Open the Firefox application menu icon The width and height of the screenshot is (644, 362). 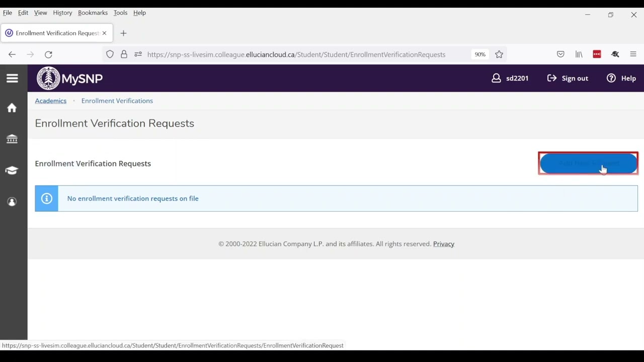point(633,54)
